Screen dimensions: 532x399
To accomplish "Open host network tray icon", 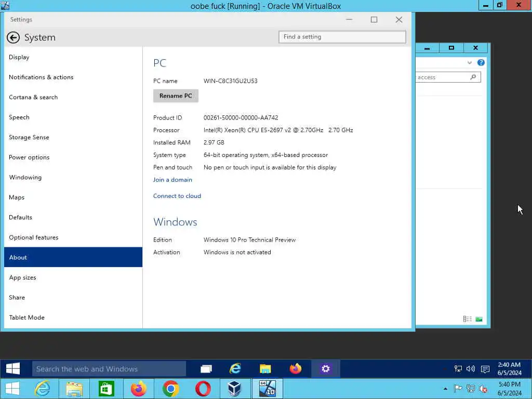I will pos(471,389).
